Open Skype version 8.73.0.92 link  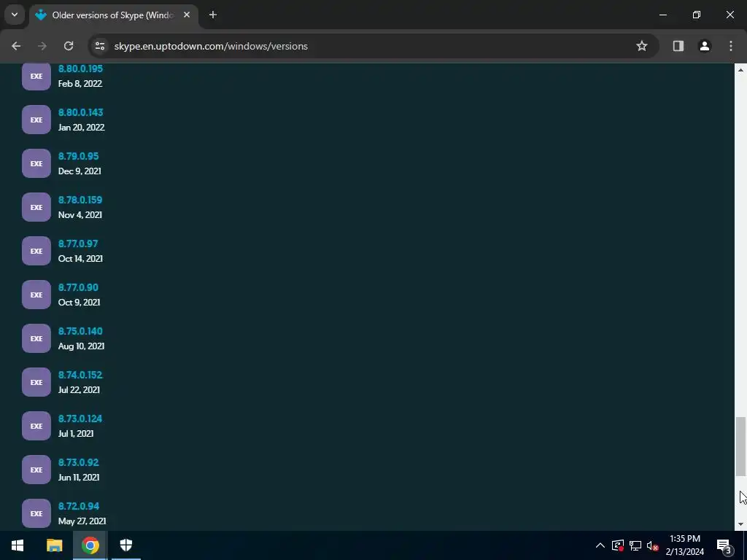[78, 463]
